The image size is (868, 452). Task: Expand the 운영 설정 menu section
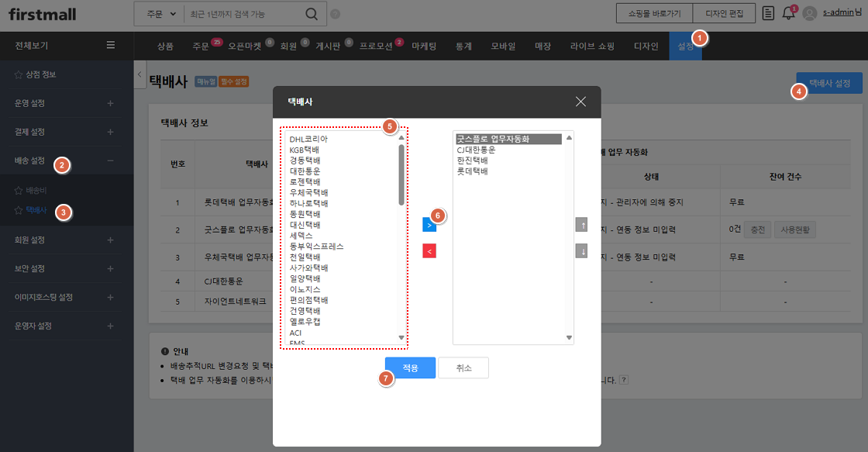(110, 103)
